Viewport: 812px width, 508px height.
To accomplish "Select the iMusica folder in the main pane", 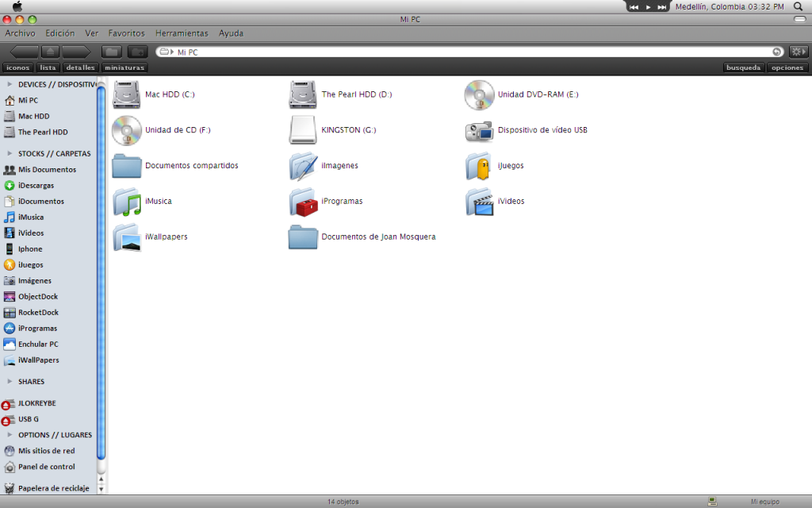I will [x=142, y=201].
